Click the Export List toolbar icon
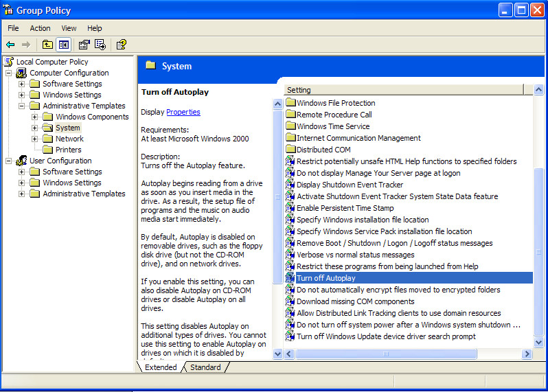 point(100,45)
